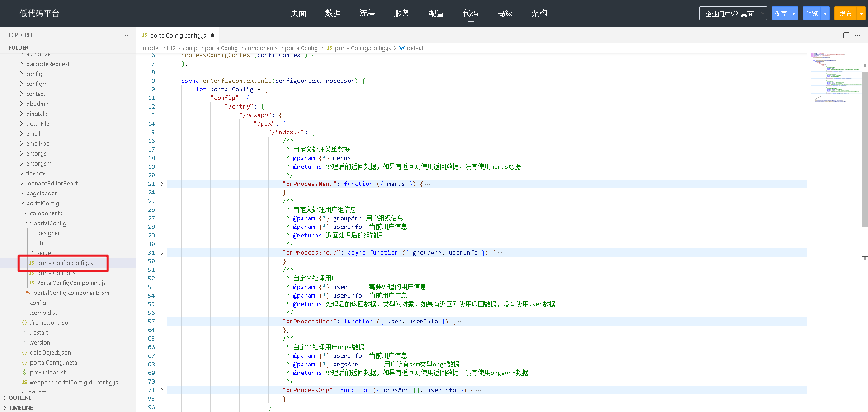Unfold line 57 onProcessUser function
The width and height of the screenshot is (868, 412).
162,322
